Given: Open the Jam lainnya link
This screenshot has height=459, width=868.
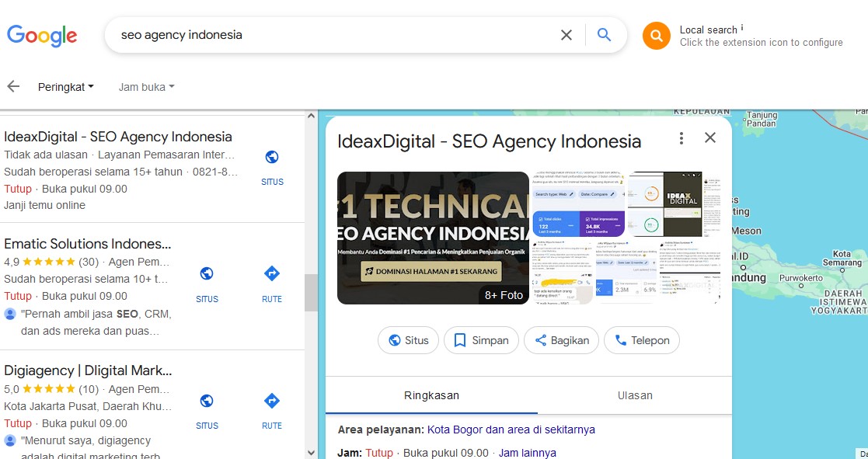Looking at the screenshot, I should 528,453.
